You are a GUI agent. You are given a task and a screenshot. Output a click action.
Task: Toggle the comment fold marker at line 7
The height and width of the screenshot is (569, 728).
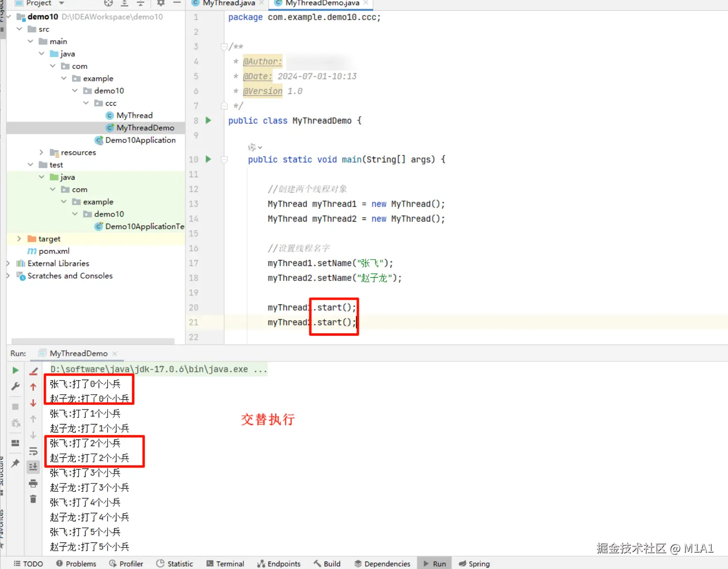click(x=224, y=106)
